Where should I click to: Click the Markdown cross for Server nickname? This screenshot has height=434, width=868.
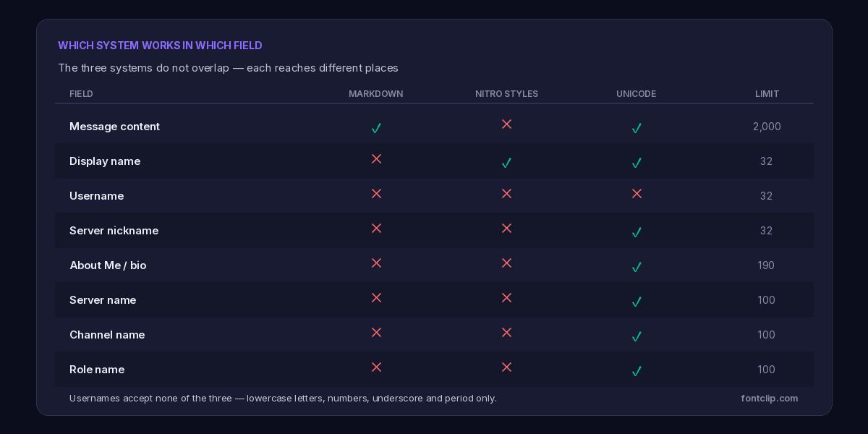pos(376,229)
